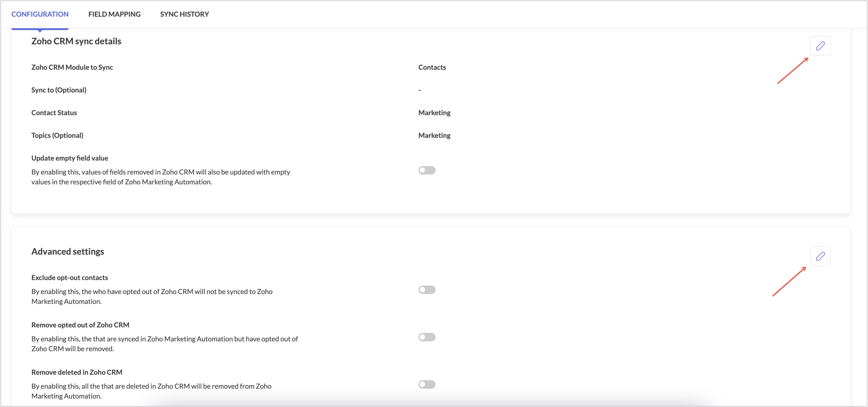This screenshot has height=407, width=868.
Task: Edit Zoho CRM sync details pencil icon
Action: [820, 46]
